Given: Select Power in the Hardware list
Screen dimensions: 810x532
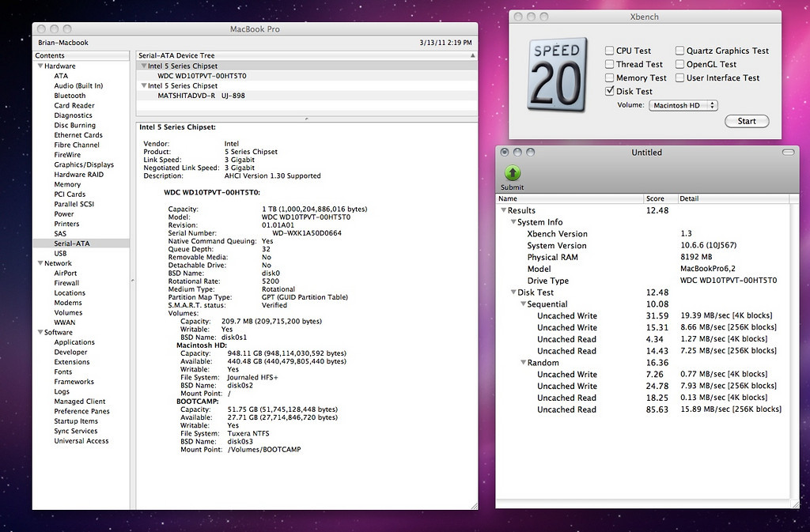Looking at the screenshot, I should point(64,213).
